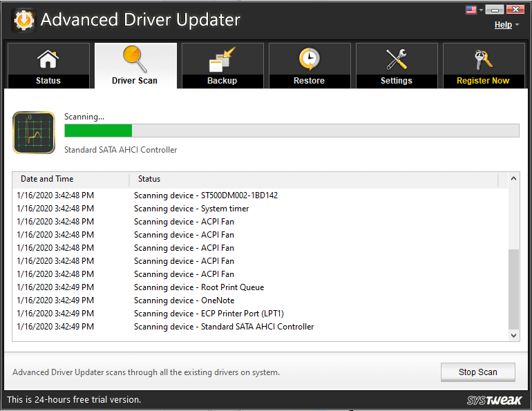
Task: Click the Driver Scan magnifier icon
Action: tap(135, 59)
